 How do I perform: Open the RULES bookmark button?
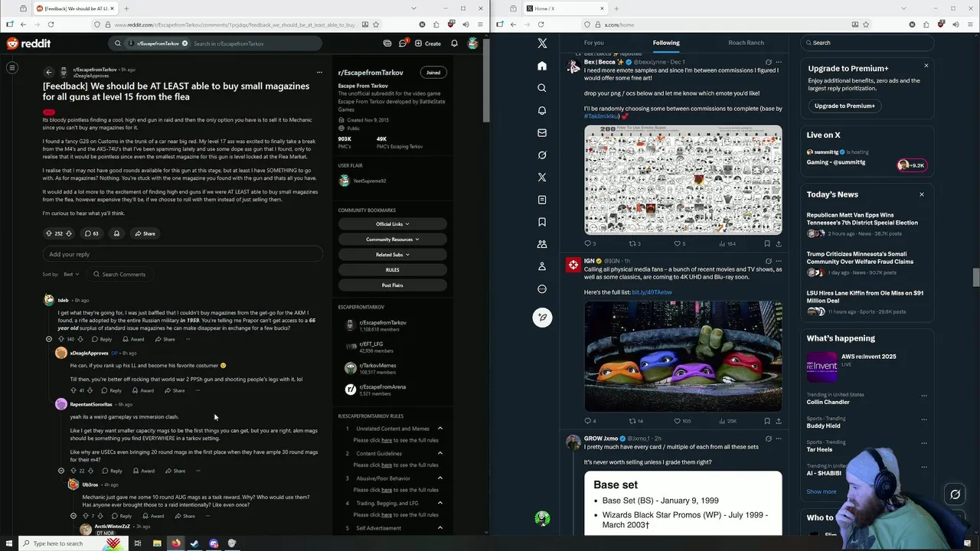392,270
